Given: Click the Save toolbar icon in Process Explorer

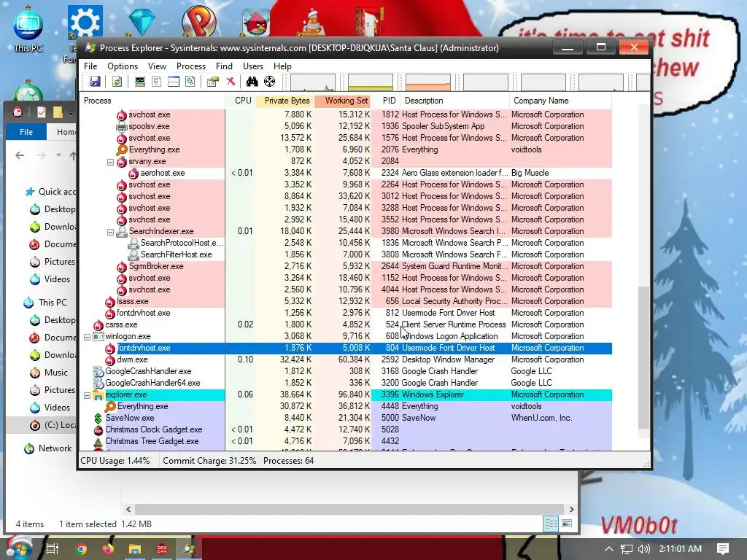Looking at the screenshot, I should [95, 82].
